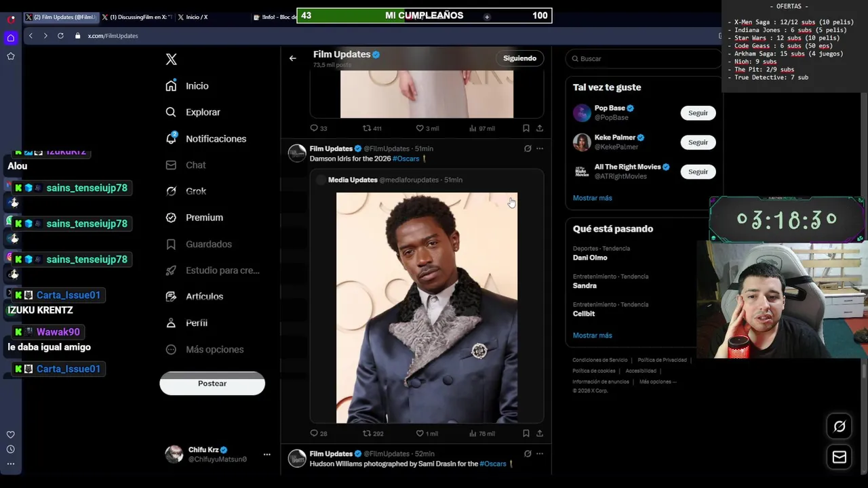Open the Premium page
The width and height of the screenshot is (868, 488).
pos(195,218)
